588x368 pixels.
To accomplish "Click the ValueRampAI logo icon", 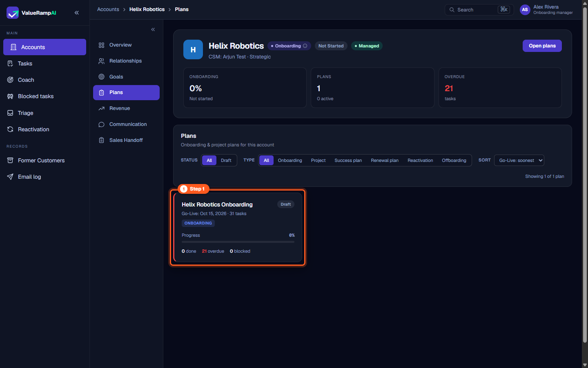I will pos(13,13).
